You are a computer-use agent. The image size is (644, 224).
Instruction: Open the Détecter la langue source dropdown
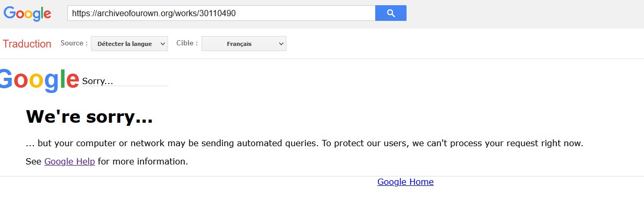[x=129, y=44]
